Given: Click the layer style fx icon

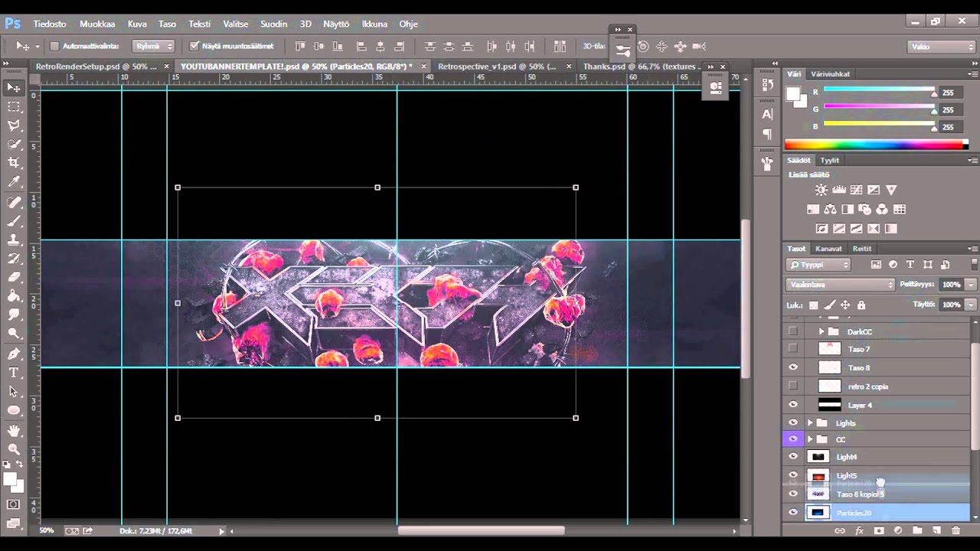Looking at the screenshot, I should [859, 530].
